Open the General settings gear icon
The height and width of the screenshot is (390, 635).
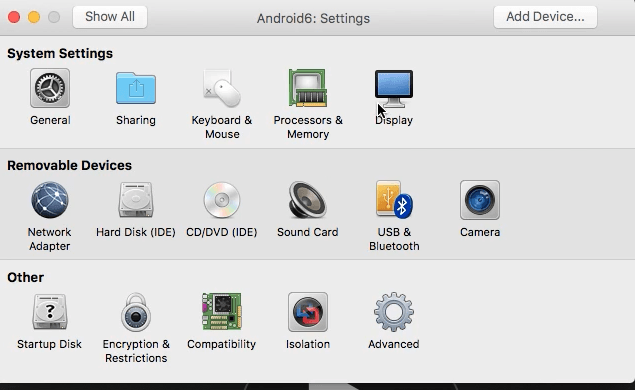[x=50, y=88]
